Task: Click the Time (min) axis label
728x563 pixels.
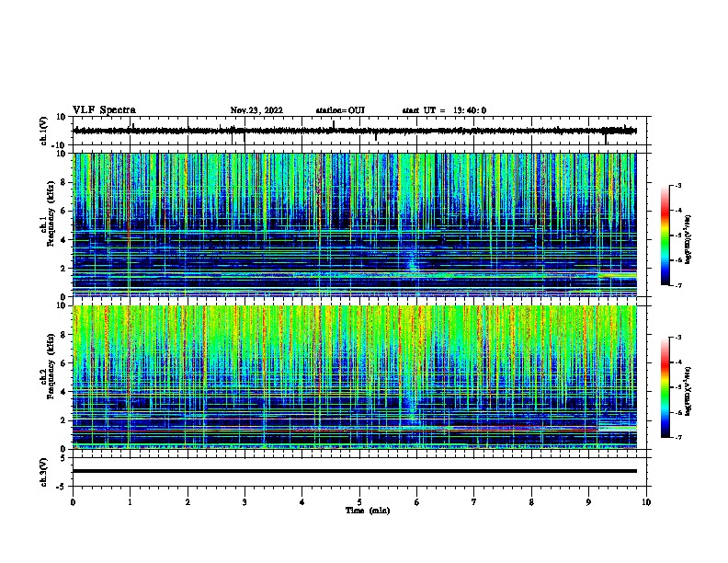Action: 368,511
